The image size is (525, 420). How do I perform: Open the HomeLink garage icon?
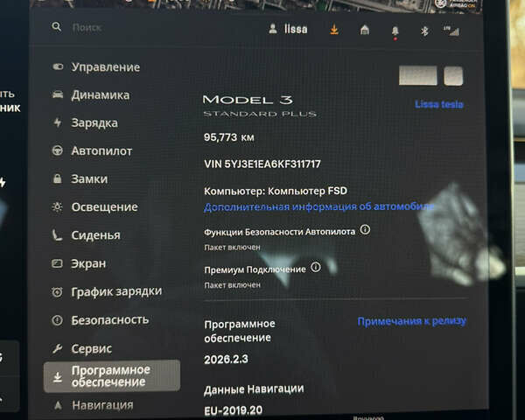point(365,30)
